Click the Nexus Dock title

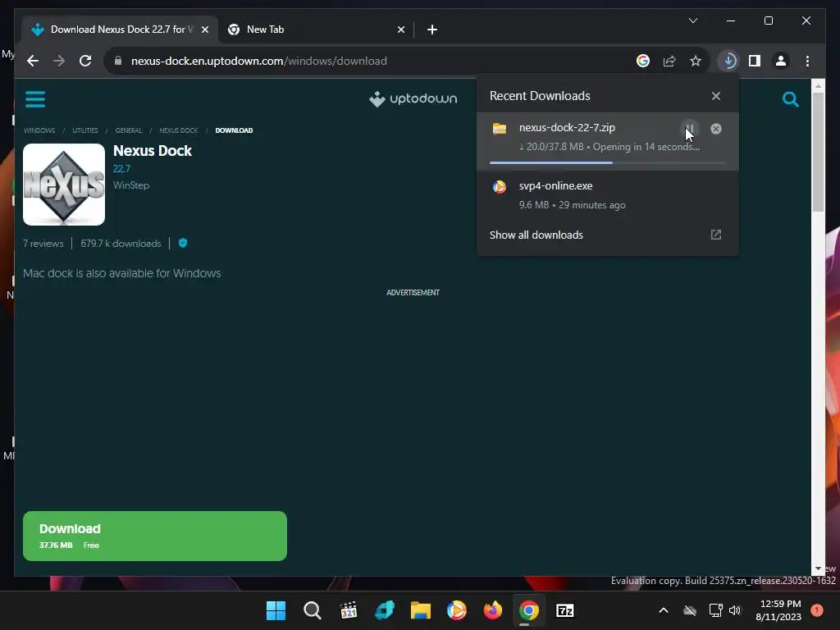(152, 151)
